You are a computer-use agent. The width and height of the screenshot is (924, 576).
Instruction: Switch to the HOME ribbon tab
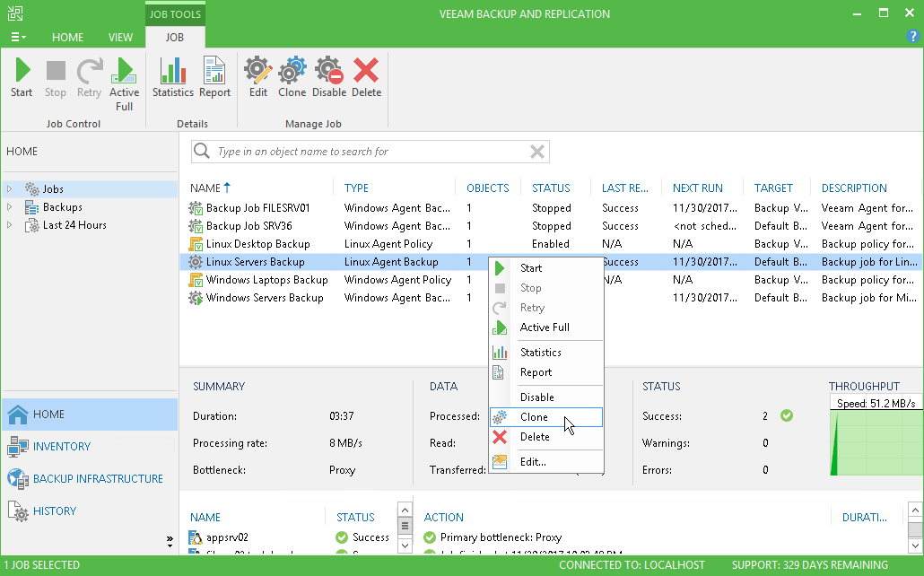pos(68,37)
